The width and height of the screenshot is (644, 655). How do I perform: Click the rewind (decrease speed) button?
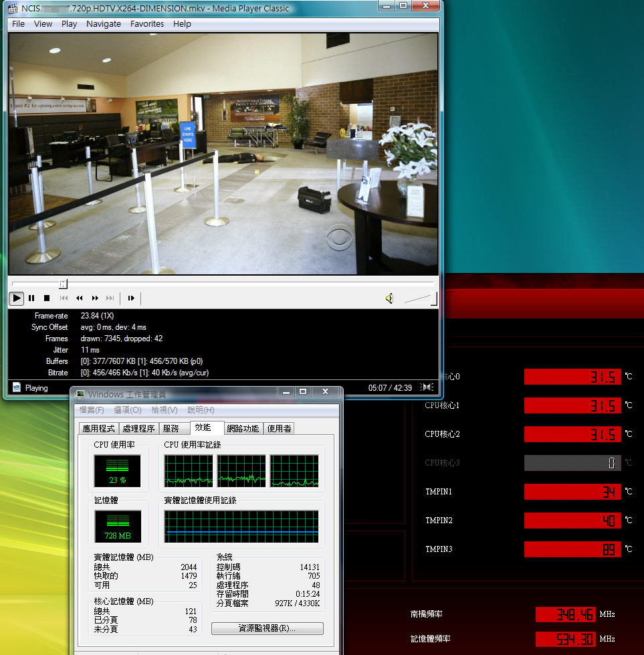[80, 298]
